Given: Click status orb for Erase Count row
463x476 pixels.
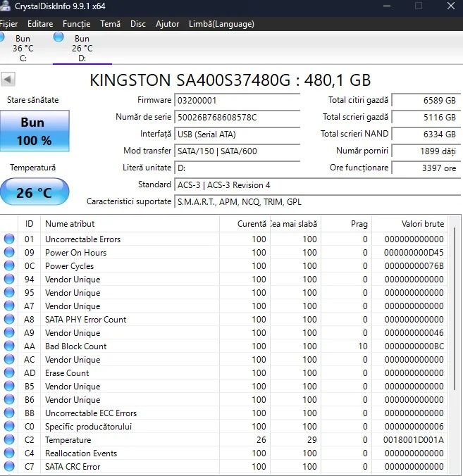Looking at the screenshot, I should (x=9, y=372).
